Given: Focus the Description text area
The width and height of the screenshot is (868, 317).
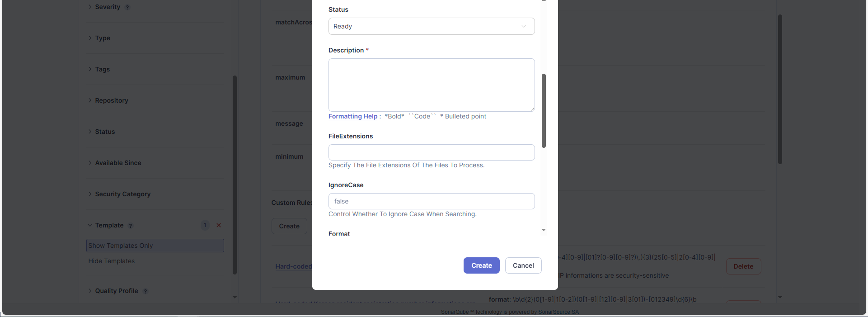Looking at the screenshot, I should 432,85.
